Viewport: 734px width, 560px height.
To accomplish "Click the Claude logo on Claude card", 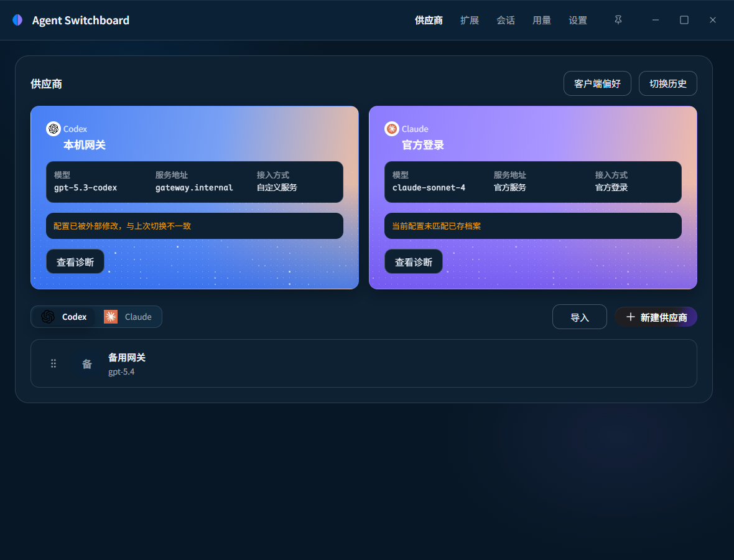I will click(x=392, y=128).
